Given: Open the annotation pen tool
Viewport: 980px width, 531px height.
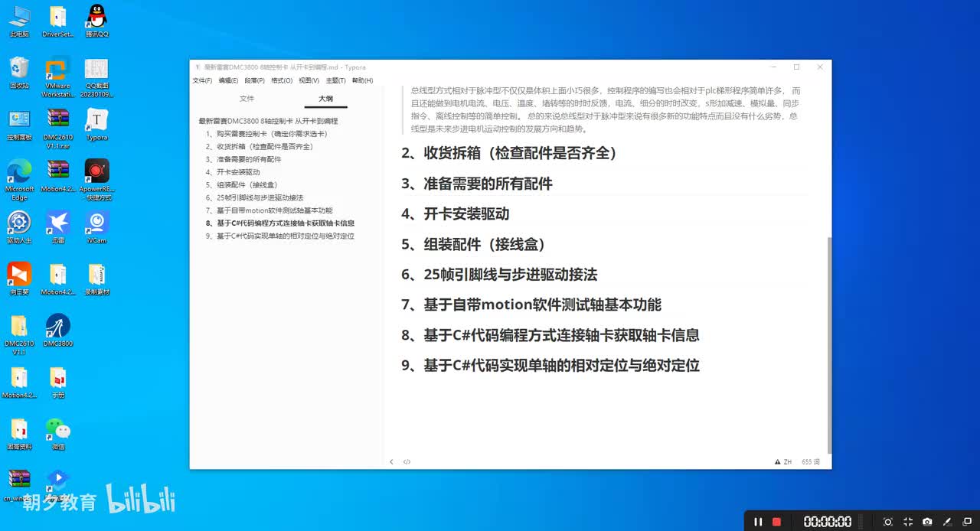Looking at the screenshot, I should [947, 522].
